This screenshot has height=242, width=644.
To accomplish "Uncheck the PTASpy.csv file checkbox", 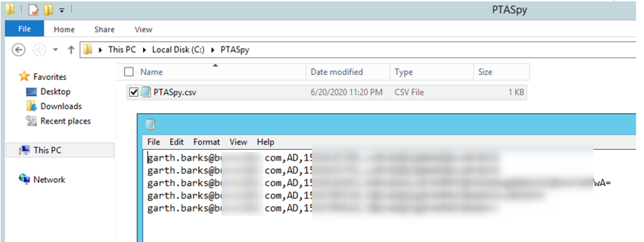I will 134,93.
